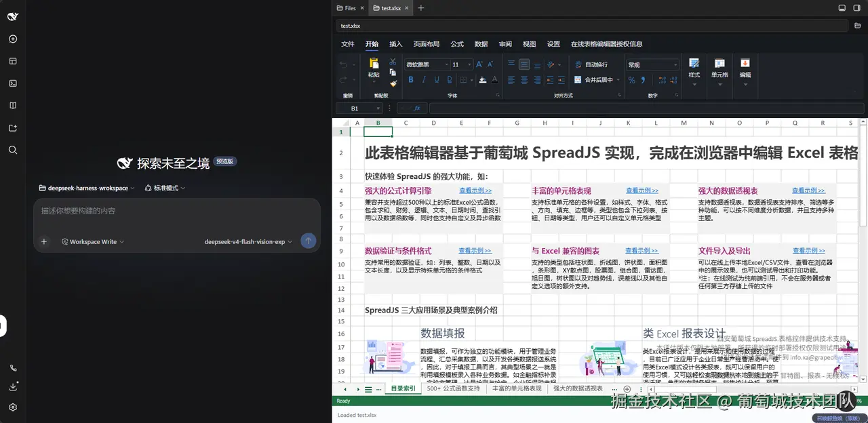The image size is (868, 423).
Task: Open 文件 menu tab
Action: pos(348,44)
